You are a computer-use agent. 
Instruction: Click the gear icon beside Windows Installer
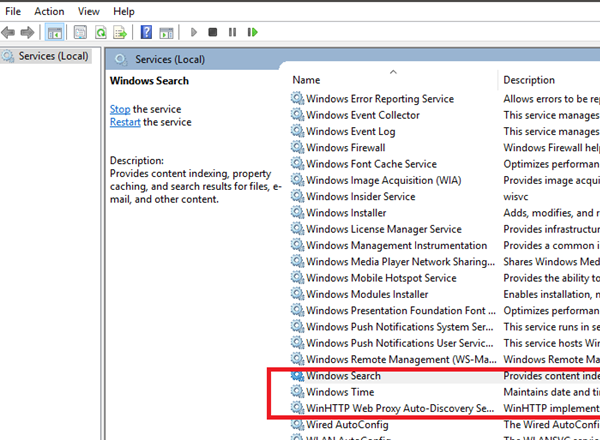pyautogui.click(x=297, y=212)
